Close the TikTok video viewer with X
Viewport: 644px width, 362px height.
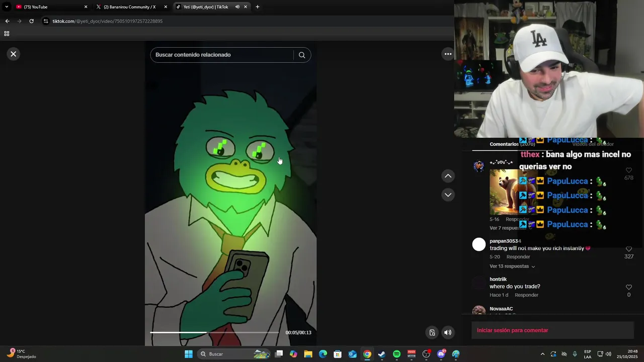click(x=14, y=54)
